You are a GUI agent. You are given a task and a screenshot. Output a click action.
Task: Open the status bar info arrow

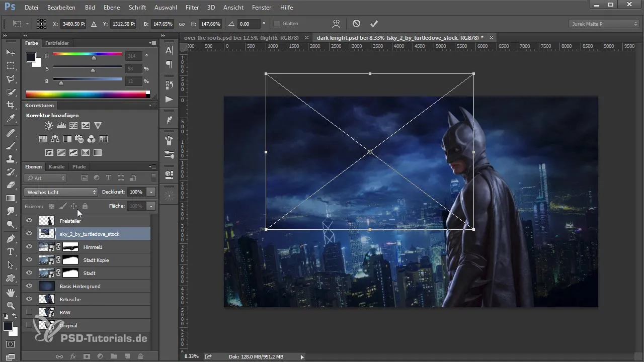[302, 356]
